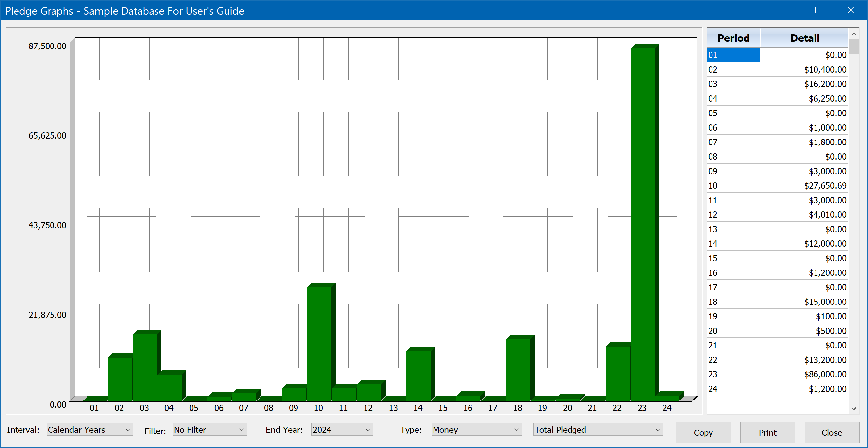Select the period 13 row

pos(777,229)
